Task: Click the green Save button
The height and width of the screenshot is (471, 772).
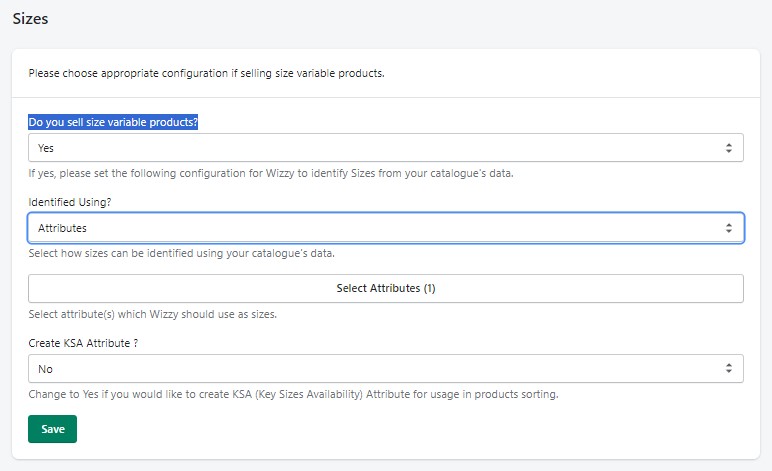Action: point(52,429)
